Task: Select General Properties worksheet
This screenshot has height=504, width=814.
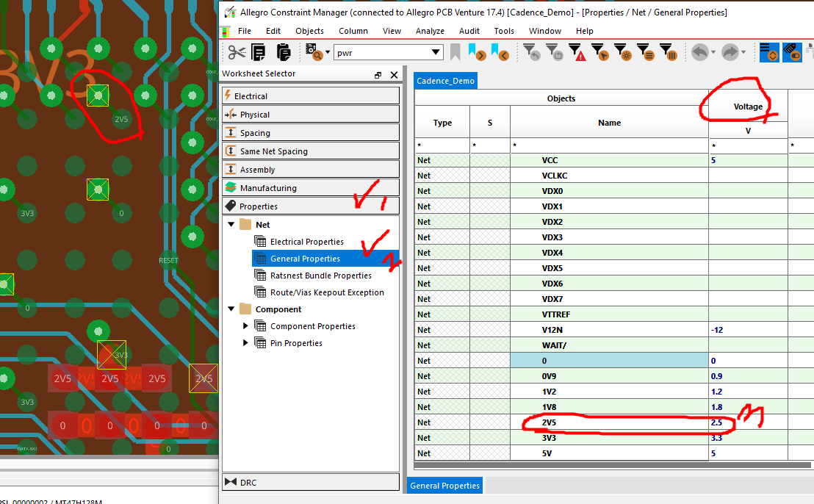Action: coord(306,259)
